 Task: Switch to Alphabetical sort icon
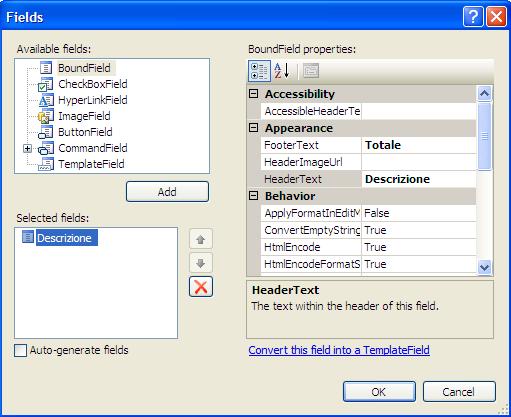282,71
